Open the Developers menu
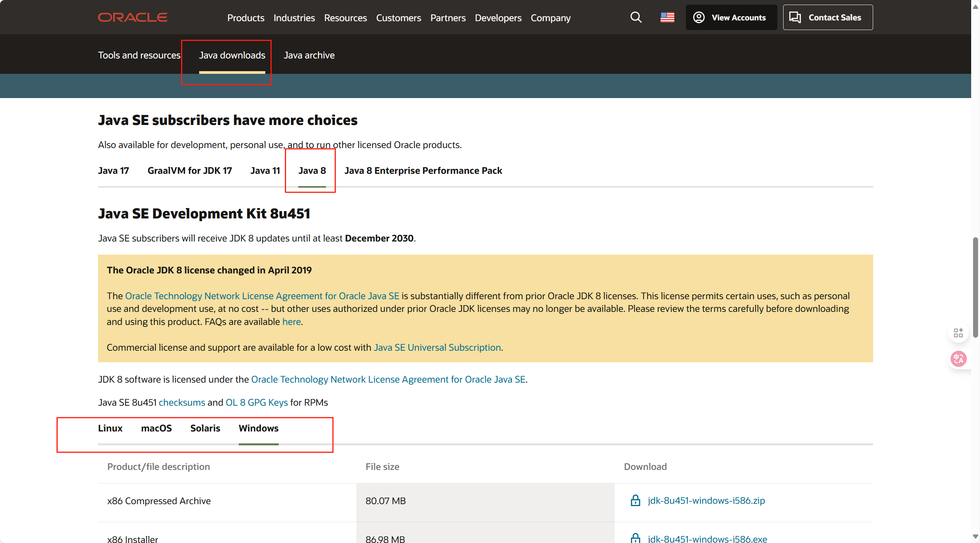The image size is (980, 543). 497,18
